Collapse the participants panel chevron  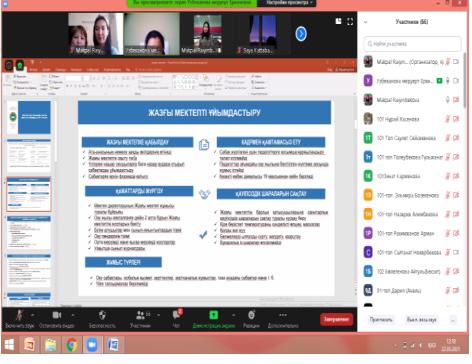[x=366, y=22]
